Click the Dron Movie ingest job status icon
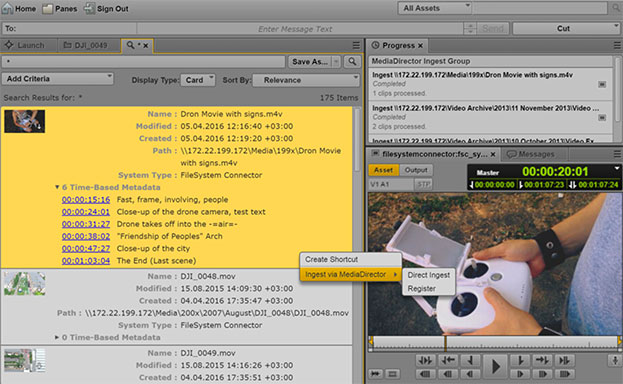 click(x=602, y=84)
